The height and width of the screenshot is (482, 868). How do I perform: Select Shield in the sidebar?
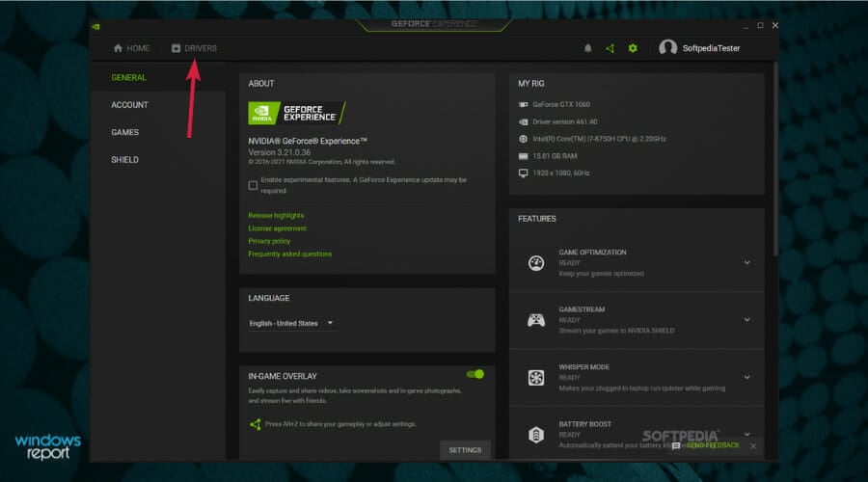point(124,159)
